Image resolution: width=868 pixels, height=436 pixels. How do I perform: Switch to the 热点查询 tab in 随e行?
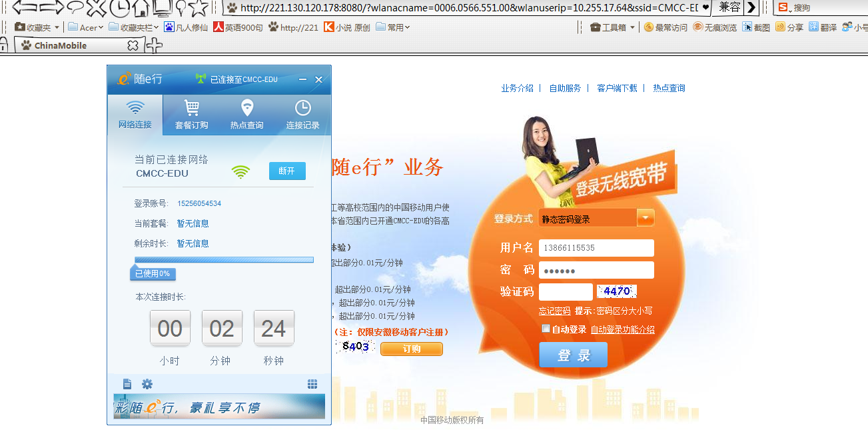pyautogui.click(x=246, y=115)
